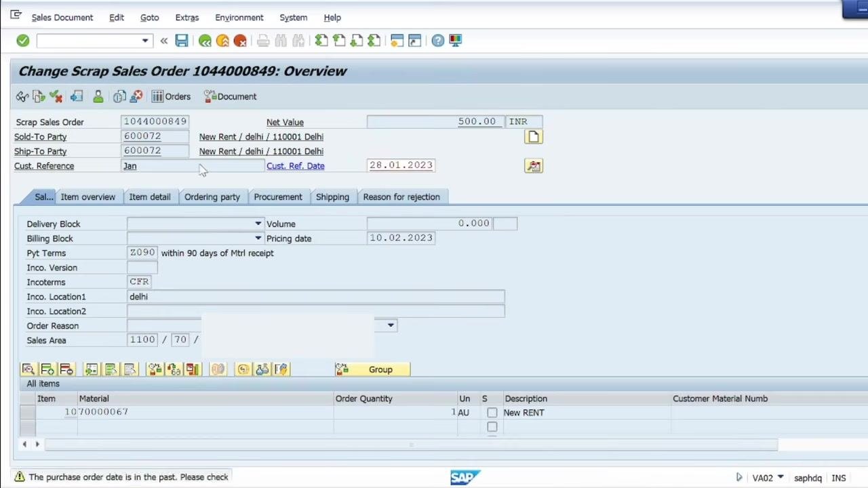
Task: Click the scroll-right arrow below the items table
Action: coord(37,445)
